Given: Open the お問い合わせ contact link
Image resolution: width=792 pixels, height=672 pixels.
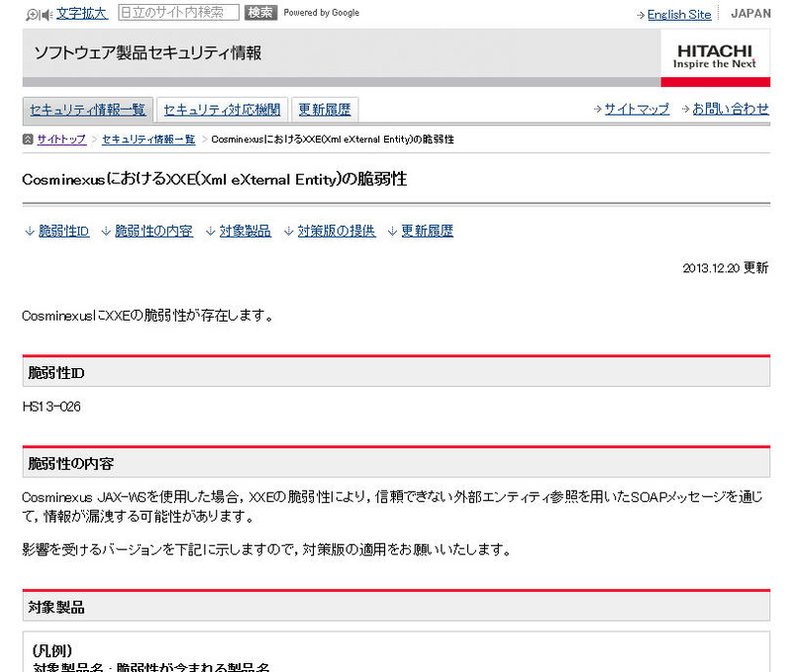Looking at the screenshot, I should click(x=730, y=109).
